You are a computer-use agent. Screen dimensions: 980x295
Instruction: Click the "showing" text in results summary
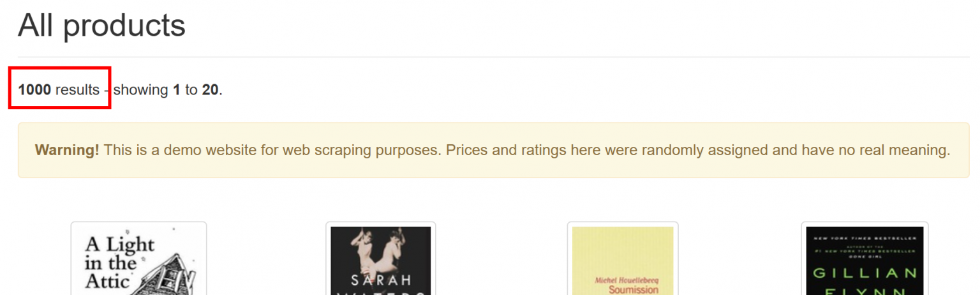pyautogui.click(x=140, y=89)
